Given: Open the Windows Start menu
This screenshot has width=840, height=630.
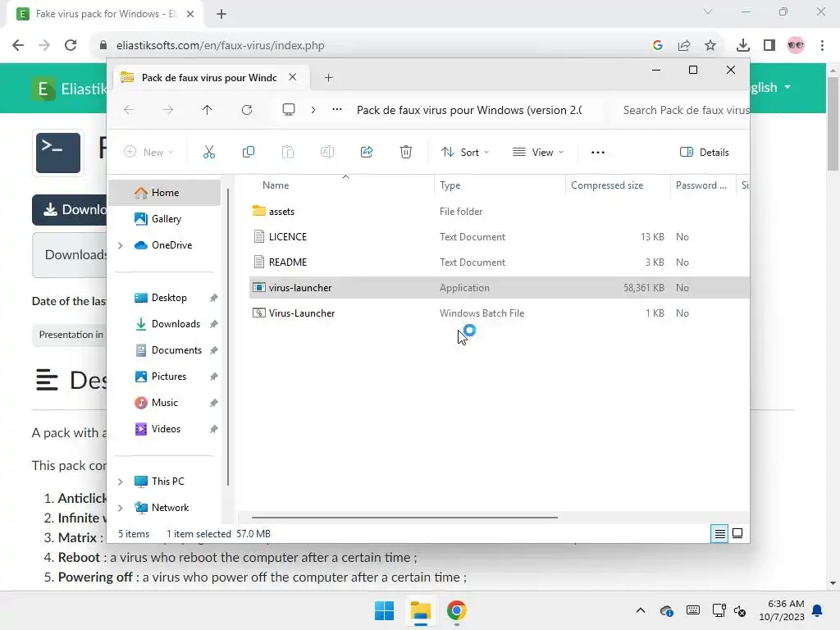Looking at the screenshot, I should [384, 610].
